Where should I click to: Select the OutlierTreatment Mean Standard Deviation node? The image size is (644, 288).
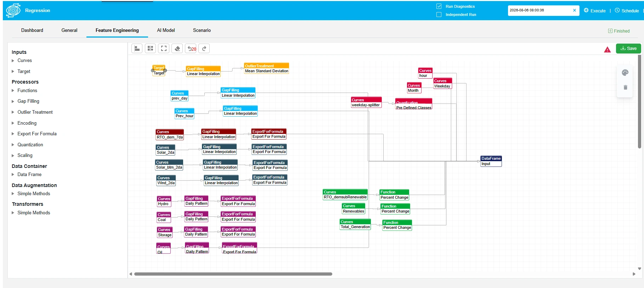pos(267,68)
